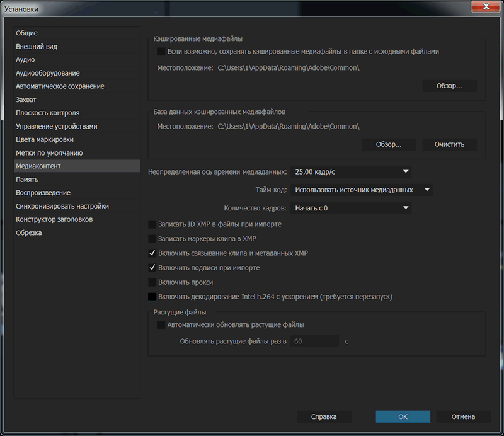This screenshot has width=504, height=436.
Task: Enable Автоматически обновлять растущие файлы
Action: pos(161,324)
